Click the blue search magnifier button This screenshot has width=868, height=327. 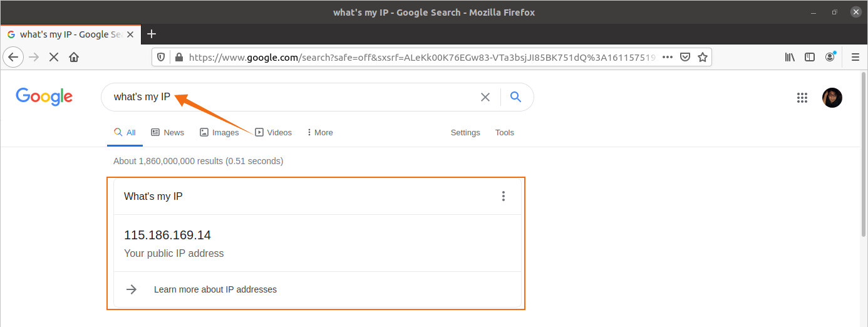pyautogui.click(x=515, y=97)
